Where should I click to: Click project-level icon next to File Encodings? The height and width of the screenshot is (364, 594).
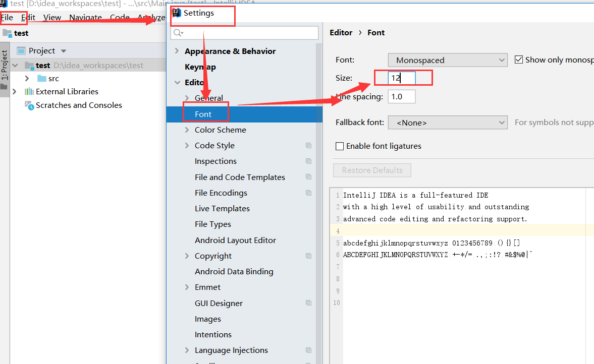pyautogui.click(x=309, y=193)
